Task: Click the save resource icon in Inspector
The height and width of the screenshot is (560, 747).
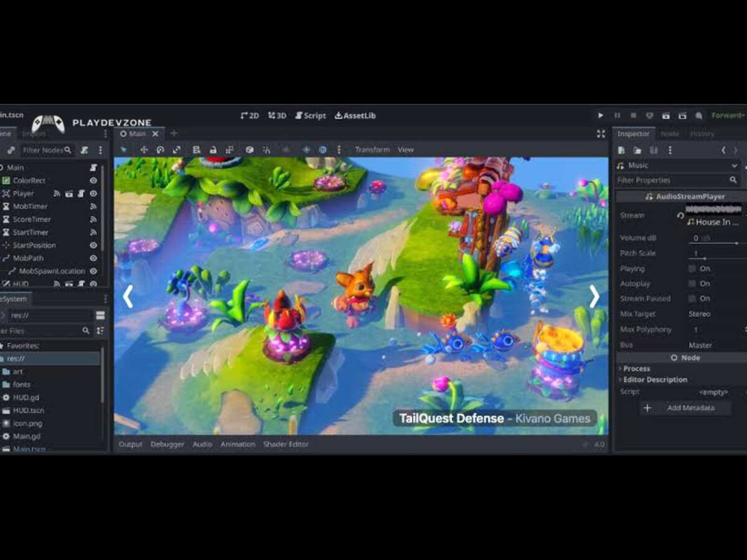Action: [x=654, y=150]
